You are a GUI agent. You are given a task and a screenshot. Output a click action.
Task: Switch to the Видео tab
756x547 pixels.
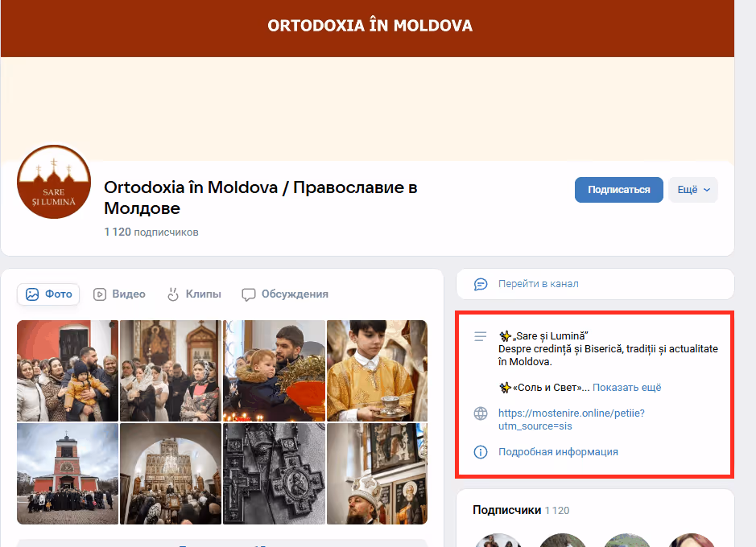click(119, 294)
